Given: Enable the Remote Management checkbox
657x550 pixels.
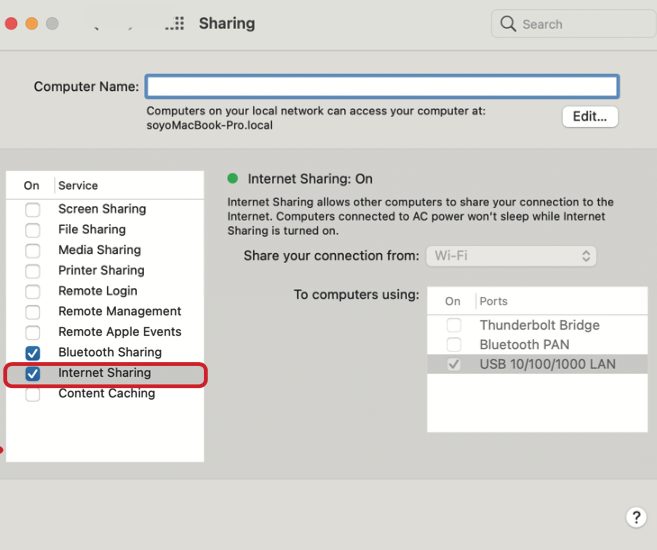Looking at the screenshot, I should coord(33,312).
